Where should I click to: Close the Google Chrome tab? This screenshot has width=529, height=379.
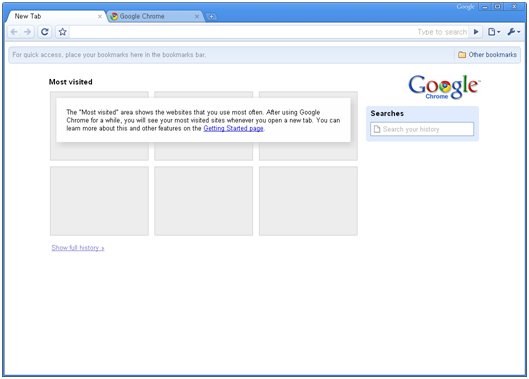click(197, 16)
